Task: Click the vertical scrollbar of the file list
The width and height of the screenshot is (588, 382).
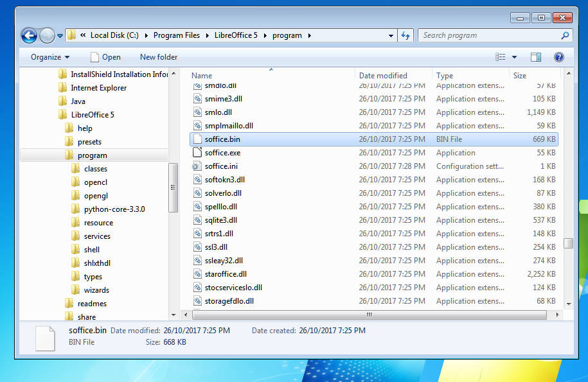Action: pos(568,244)
